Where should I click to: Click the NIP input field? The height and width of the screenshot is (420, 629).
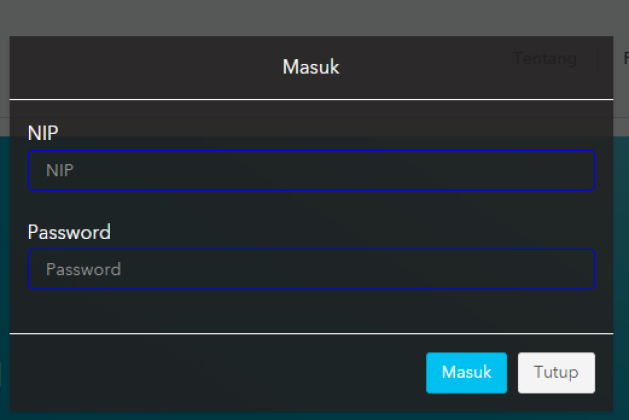pyautogui.click(x=311, y=170)
